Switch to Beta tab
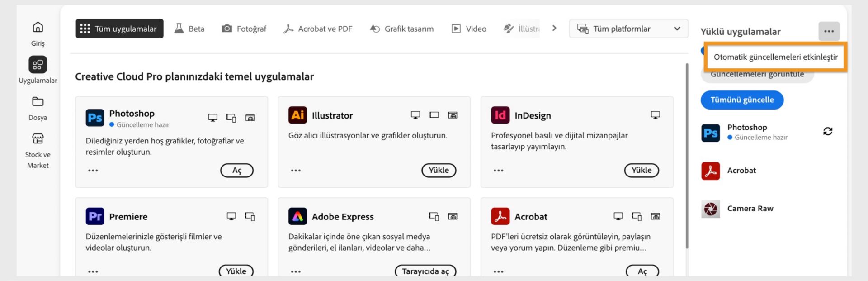The width and height of the screenshot is (868, 281). pos(189,29)
